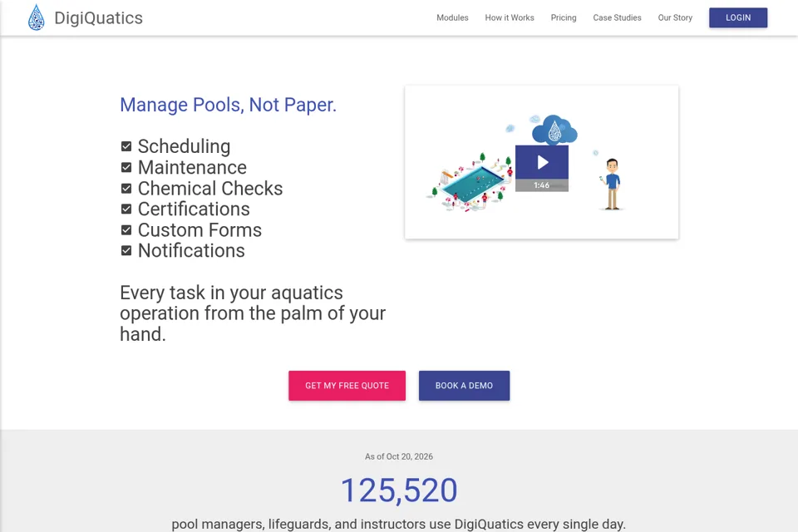Click the Chemical Checks checkbox icon

click(126, 189)
